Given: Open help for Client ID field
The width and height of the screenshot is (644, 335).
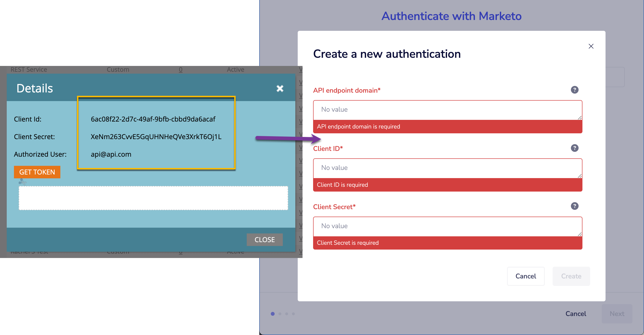Looking at the screenshot, I should point(575,148).
